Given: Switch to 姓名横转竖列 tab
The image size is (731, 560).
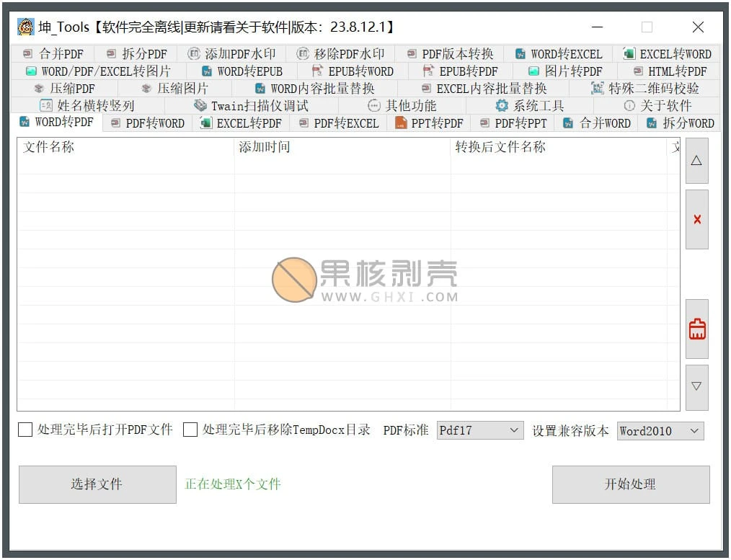Looking at the screenshot, I should point(88,106).
